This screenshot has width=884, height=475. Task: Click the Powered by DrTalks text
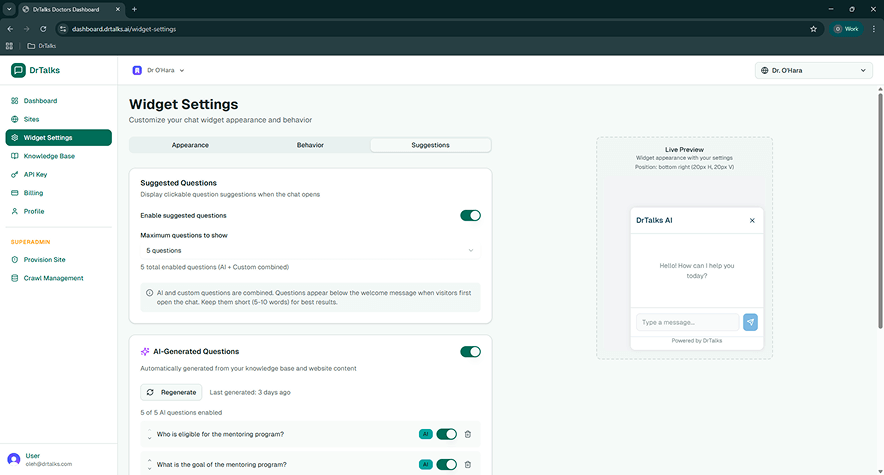tap(697, 341)
